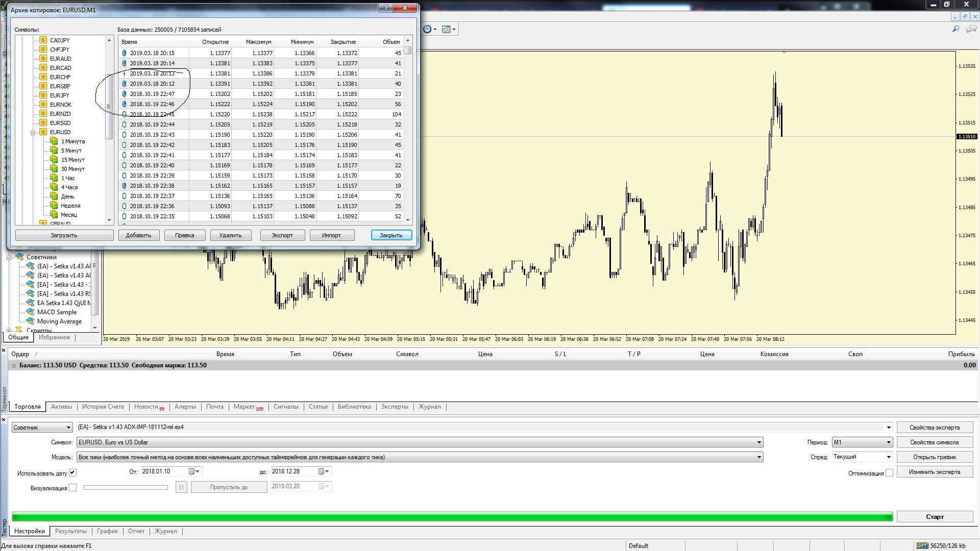Click the calendar icon in до date field
This screenshot has height=551, width=980.
(322, 471)
